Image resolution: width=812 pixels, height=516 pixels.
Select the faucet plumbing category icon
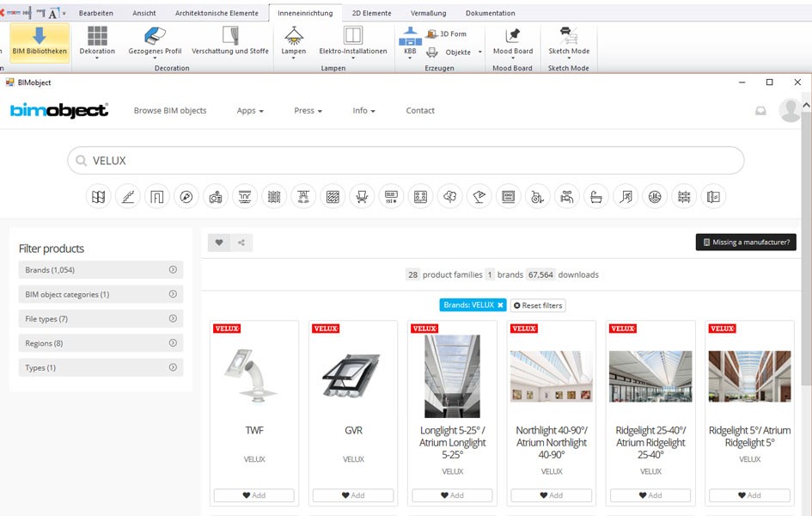click(x=567, y=197)
